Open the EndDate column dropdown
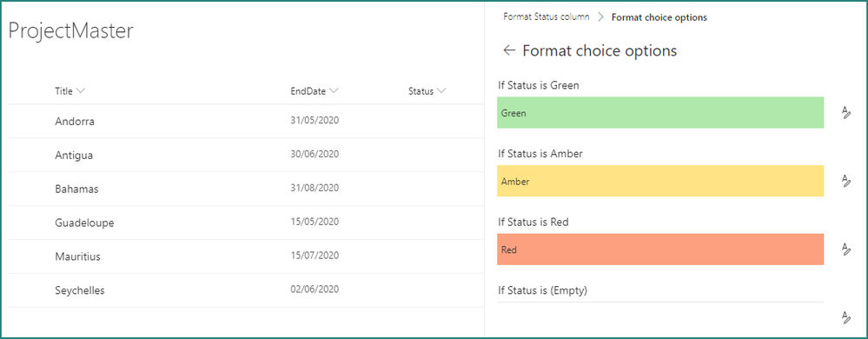868x339 pixels. tap(334, 91)
